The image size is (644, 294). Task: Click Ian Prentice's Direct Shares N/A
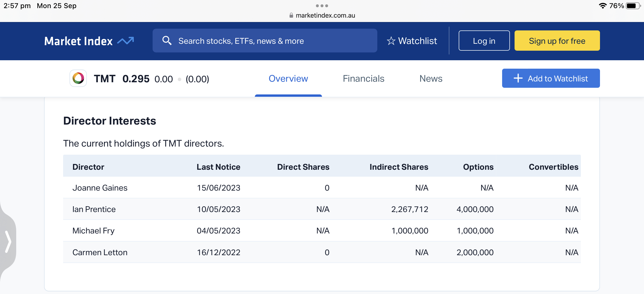323,209
